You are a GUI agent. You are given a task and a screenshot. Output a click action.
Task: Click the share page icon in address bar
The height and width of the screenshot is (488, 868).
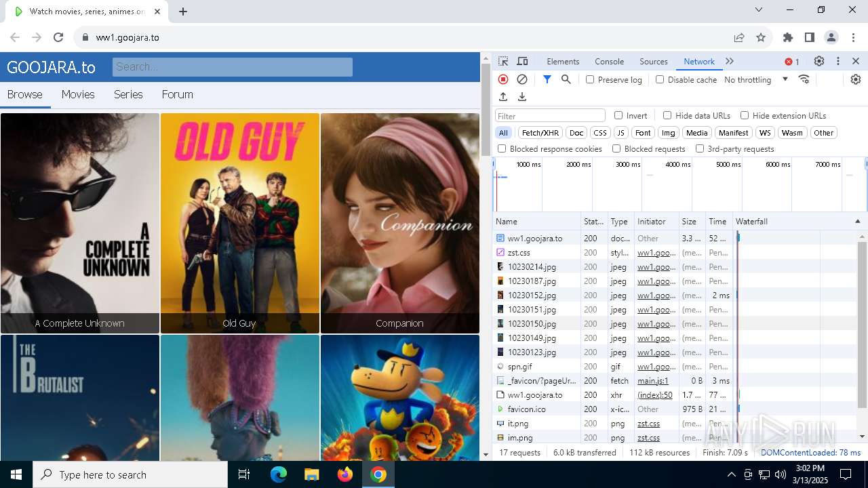(x=739, y=37)
